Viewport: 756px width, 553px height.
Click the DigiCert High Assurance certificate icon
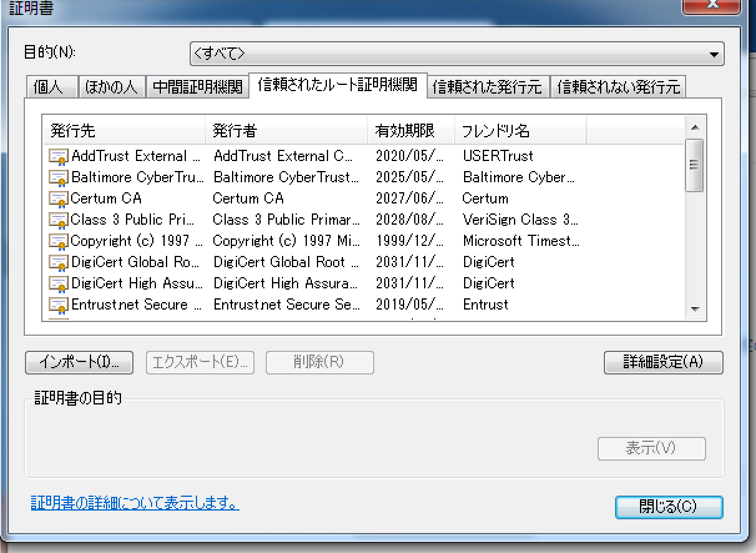pos(58,284)
